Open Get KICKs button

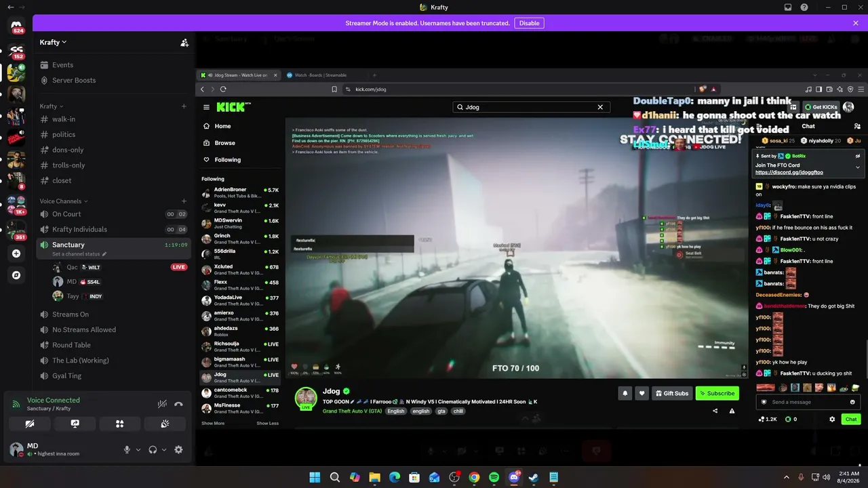click(821, 107)
